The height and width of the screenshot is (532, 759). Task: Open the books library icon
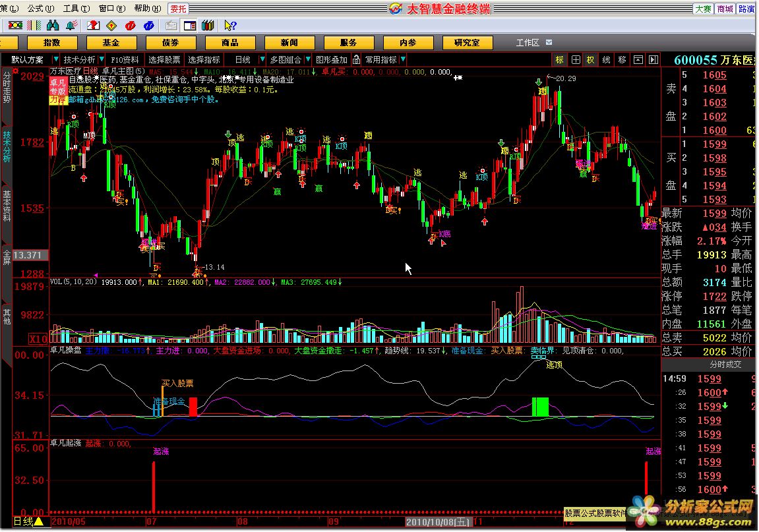(208, 25)
